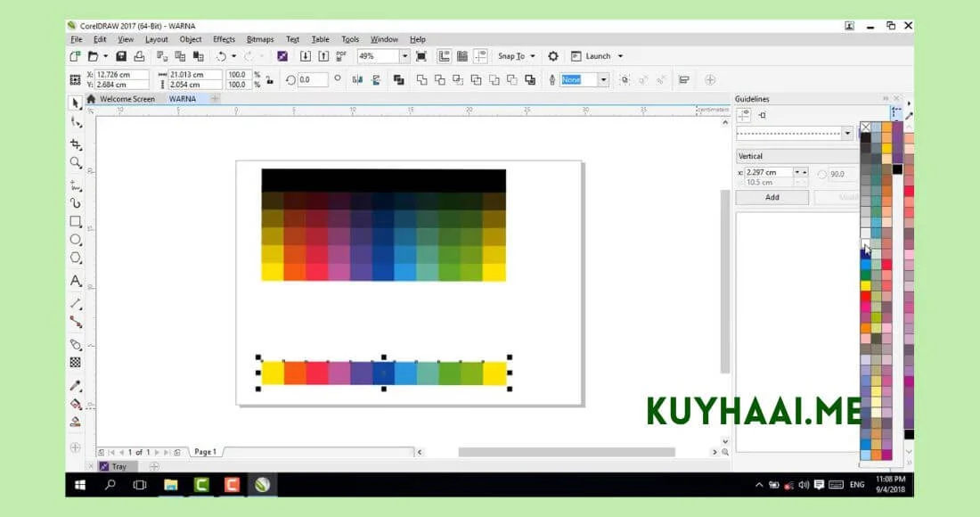Click the Mirror horizontally icon

tap(357, 80)
